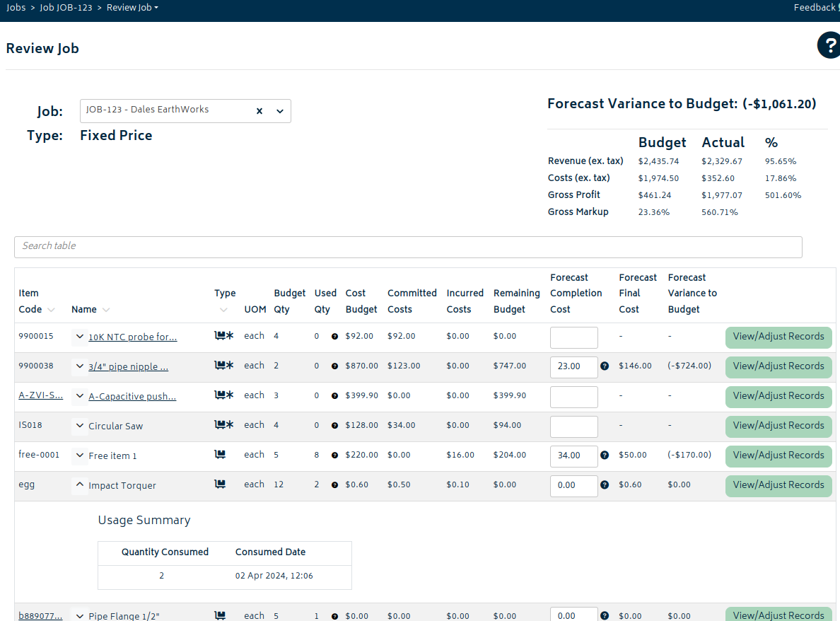
Task: Click forecast help icon in Free item 1 row
Action: click(x=605, y=455)
